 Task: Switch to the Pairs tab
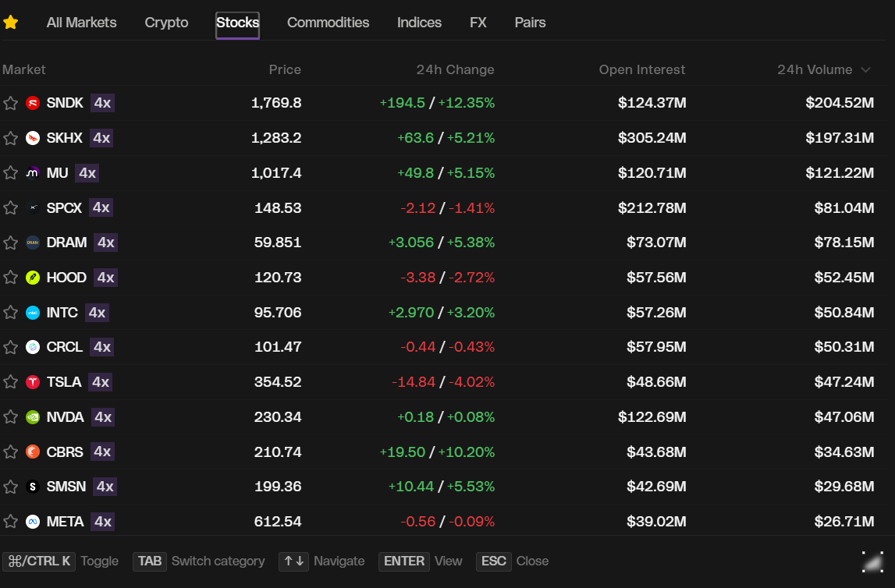pyautogui.click(x=531, y=23)
